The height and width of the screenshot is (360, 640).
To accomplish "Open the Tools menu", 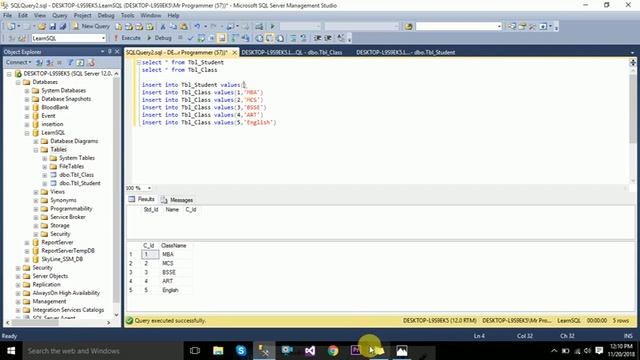I will coord(127,15).
